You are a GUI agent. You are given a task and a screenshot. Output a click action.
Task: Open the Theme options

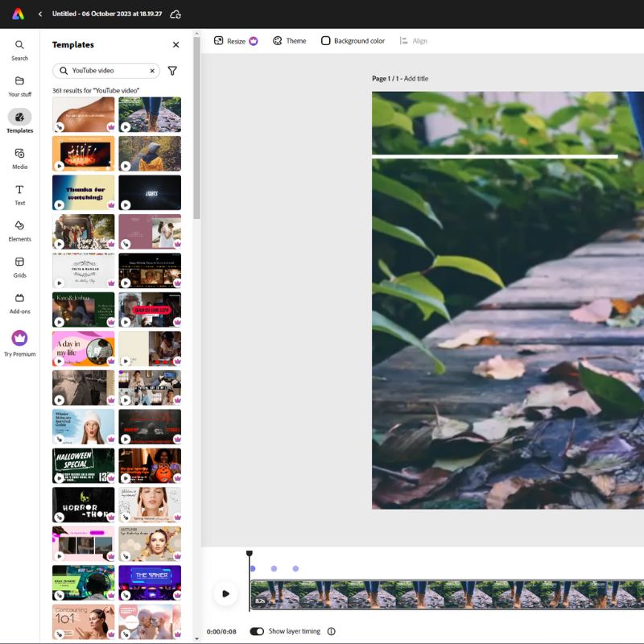point(290,41)
